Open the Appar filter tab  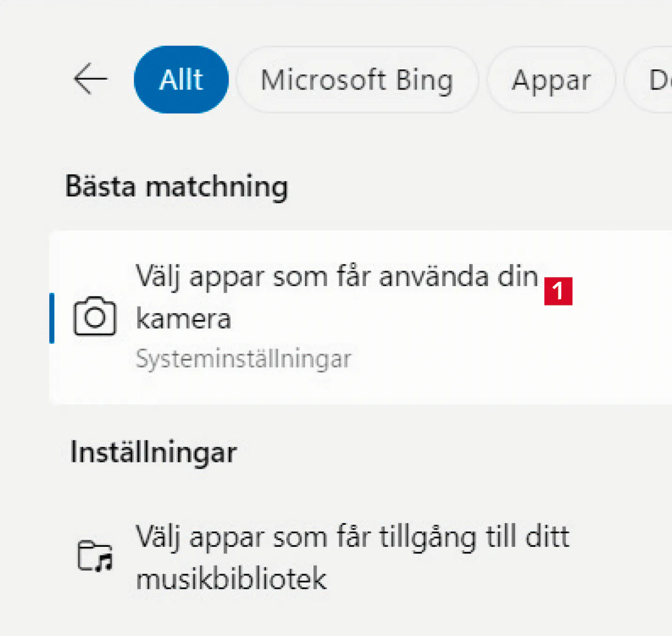[x=551, y=80]
